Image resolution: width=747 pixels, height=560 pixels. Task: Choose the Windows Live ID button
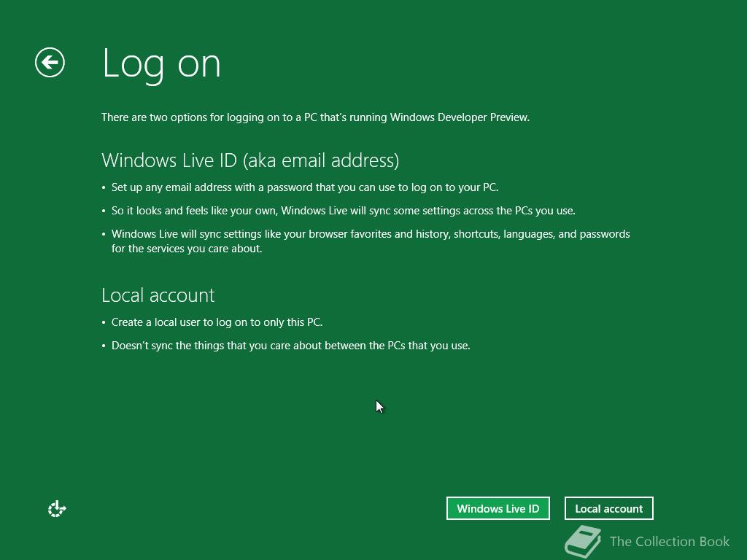click(x=498, y=508)
